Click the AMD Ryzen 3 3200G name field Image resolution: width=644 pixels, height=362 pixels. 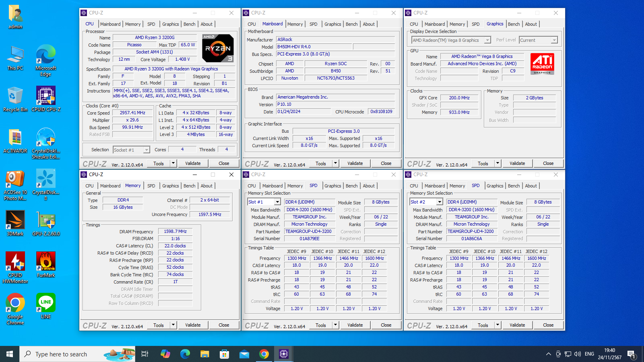coord(155,37)
